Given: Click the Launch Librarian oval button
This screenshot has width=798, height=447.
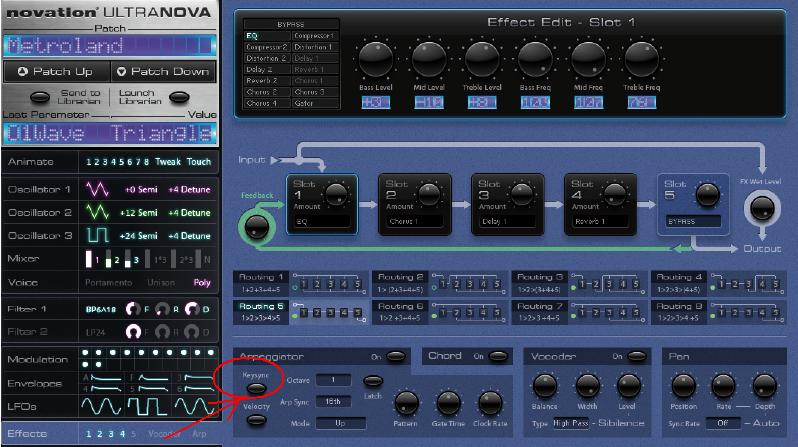Looking at the screenshot, I should pos(179,97).
